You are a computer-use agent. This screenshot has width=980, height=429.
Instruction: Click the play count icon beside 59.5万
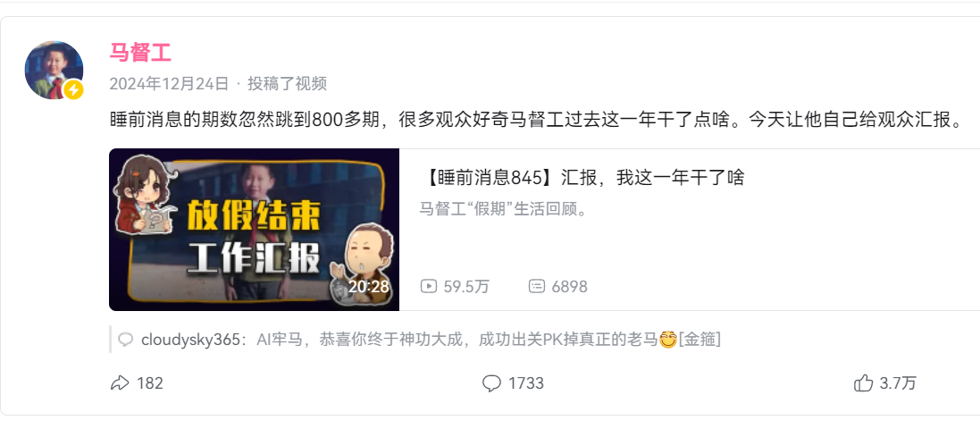point(428,286)
